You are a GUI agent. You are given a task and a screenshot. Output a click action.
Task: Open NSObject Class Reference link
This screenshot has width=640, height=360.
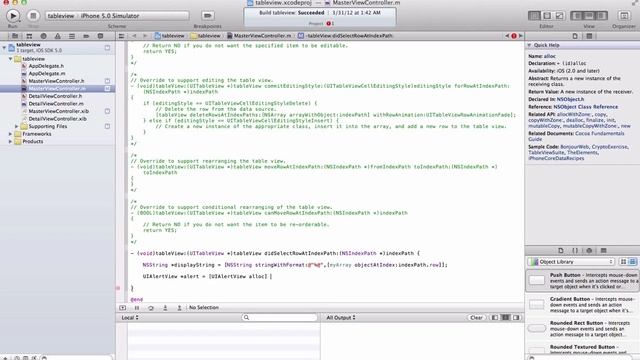(585, 107)
